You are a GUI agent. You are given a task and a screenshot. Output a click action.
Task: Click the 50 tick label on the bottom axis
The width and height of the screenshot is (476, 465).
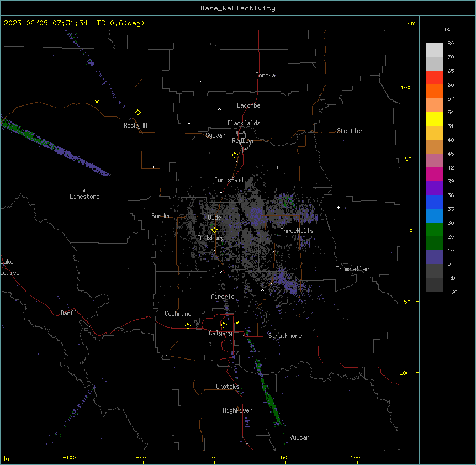(x=284, y=457)
